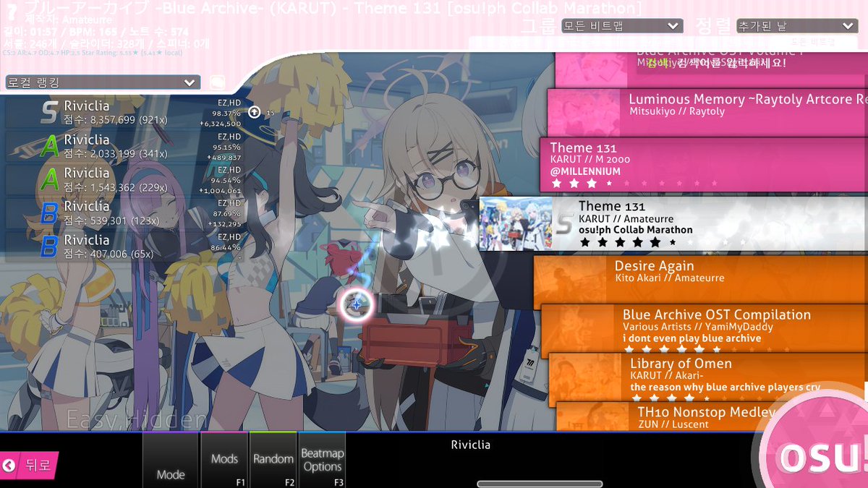Select Theme 131 @MILLENNIUM difficulty card
This screenshot has height=488, width=868.
(x=704, y=165)
